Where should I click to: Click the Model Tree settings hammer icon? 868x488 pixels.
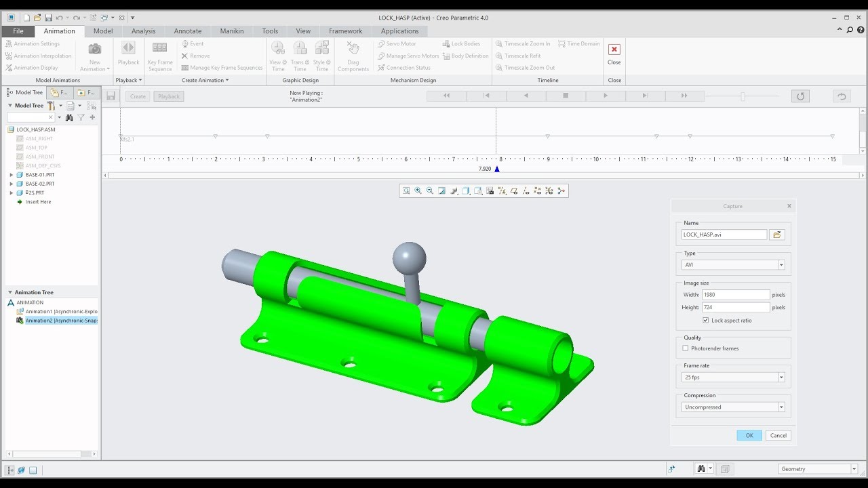tap(52, 106)
